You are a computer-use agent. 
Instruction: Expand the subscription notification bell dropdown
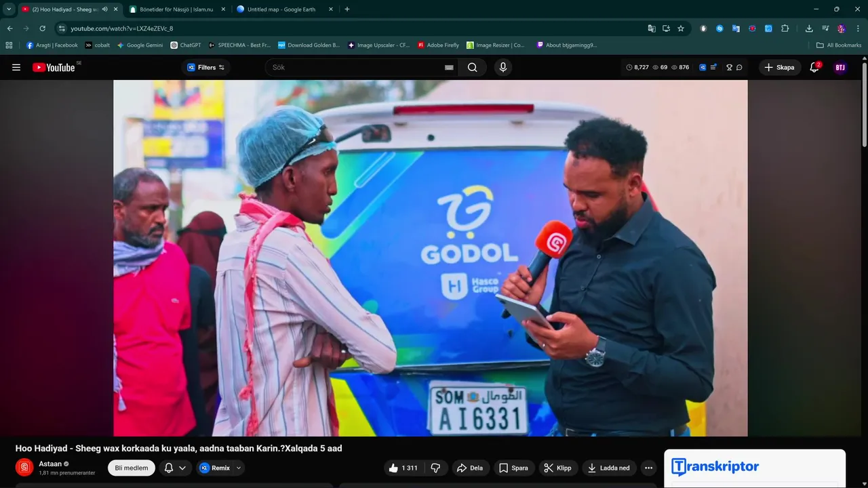175,468
